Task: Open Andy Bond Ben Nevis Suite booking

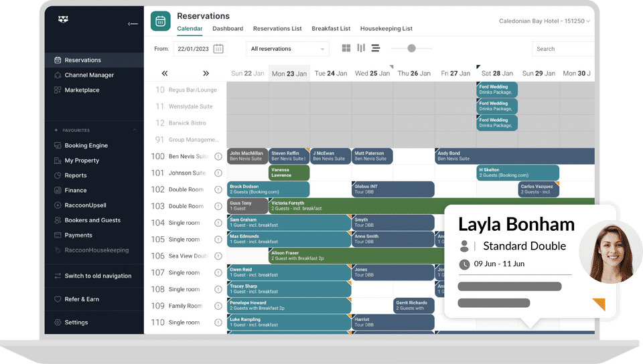Action: (514, 156)
